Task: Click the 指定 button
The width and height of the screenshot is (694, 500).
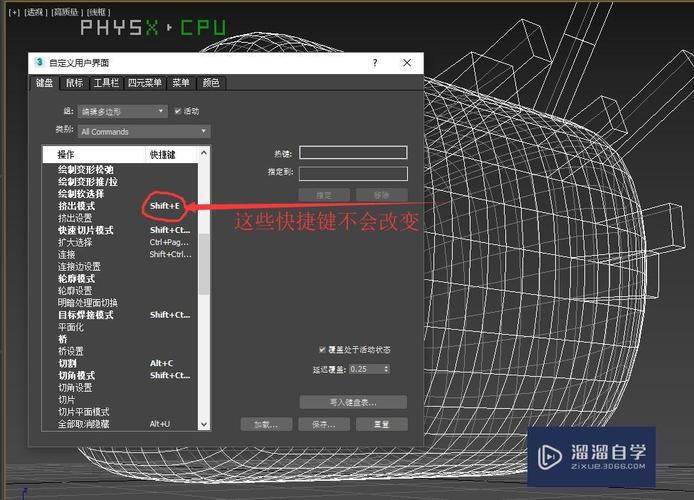Action: point(324,195)
